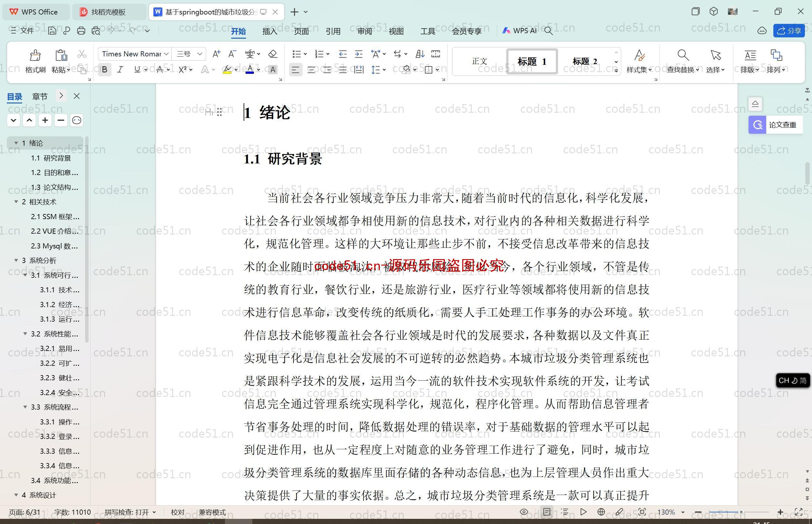Image resolution: width=812 pixels, height=524 pixels.
Task: Collapse the '3.2 系统性能' outline node
Action: [x=25, y=334]
